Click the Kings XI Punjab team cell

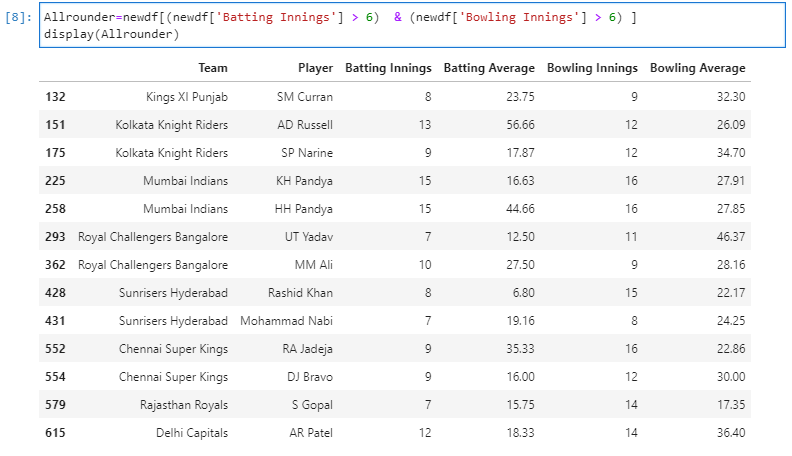pos(187,96)
